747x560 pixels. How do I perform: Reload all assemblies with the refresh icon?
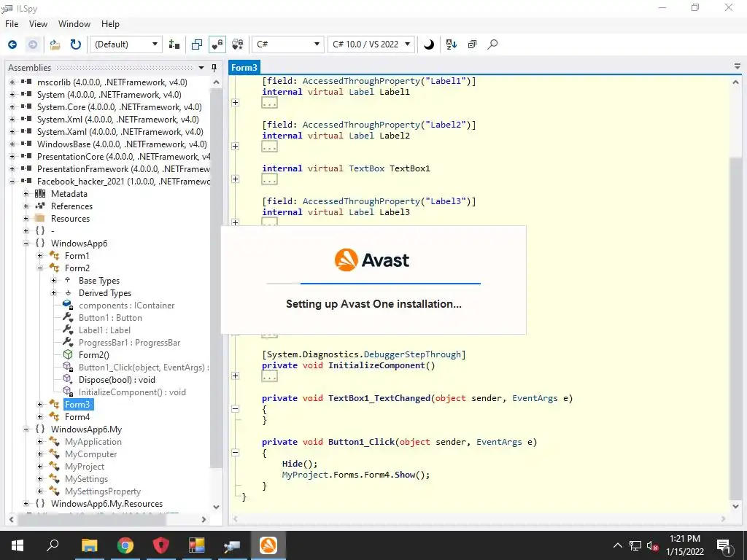pos(75,44)
